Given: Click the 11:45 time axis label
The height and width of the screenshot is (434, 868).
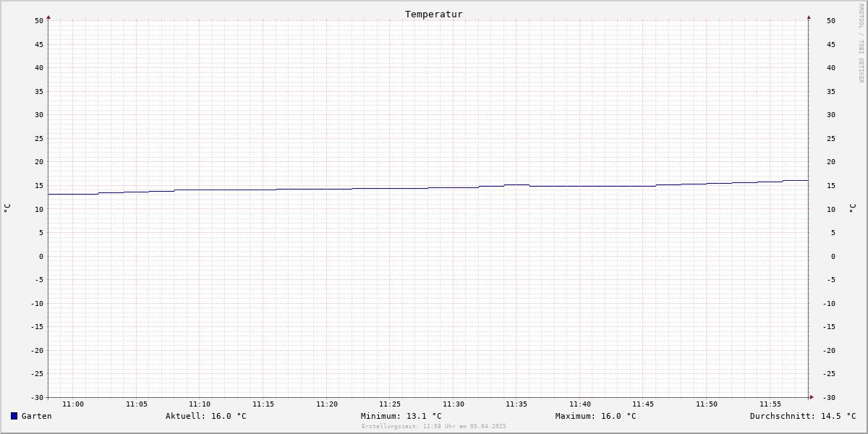Looking at the screenshot, I should tap(643, 404).
